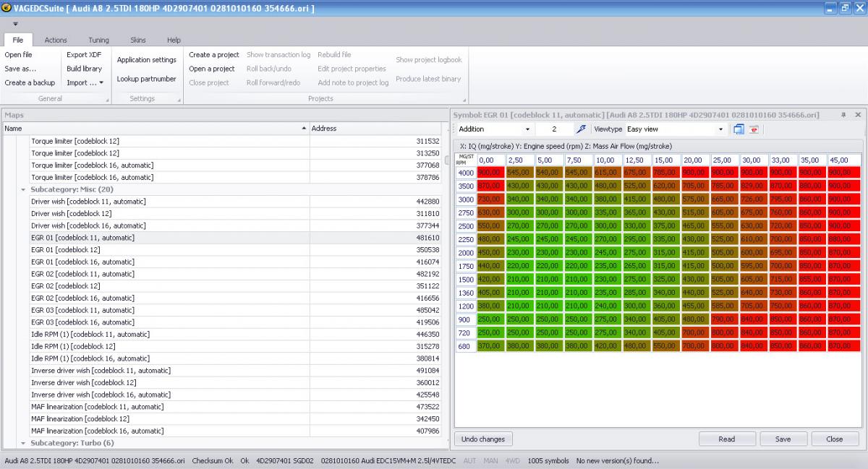Viewport: 868px width, 469px height.
Task: Click Open a project
Action: [x=212, y=69]
